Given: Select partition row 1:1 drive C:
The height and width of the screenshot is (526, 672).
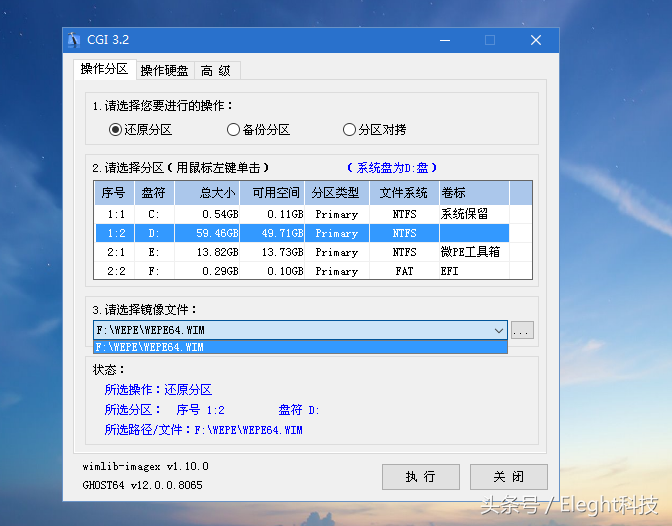Looking at the screenshot, I should click(x=300, y=214).
